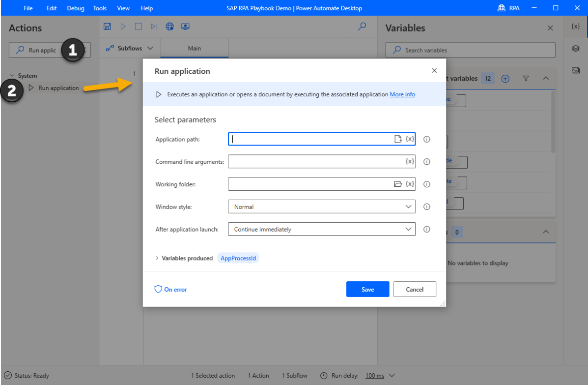Click the Cancel button
588x385 pixels.
coord(415,289)
